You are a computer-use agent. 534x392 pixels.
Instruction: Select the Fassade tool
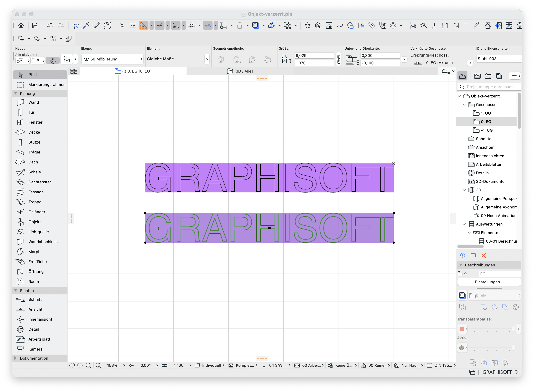[x=40, y=192]
